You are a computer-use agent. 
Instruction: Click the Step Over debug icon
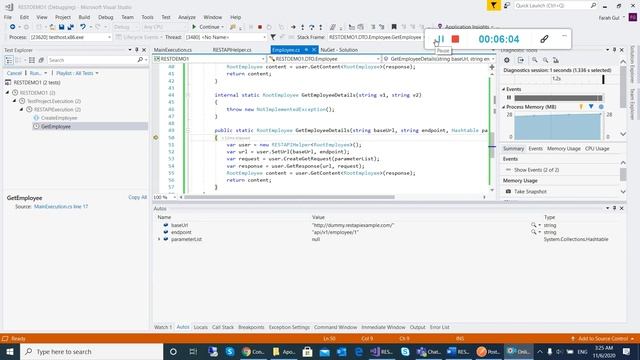coord(311,27)
